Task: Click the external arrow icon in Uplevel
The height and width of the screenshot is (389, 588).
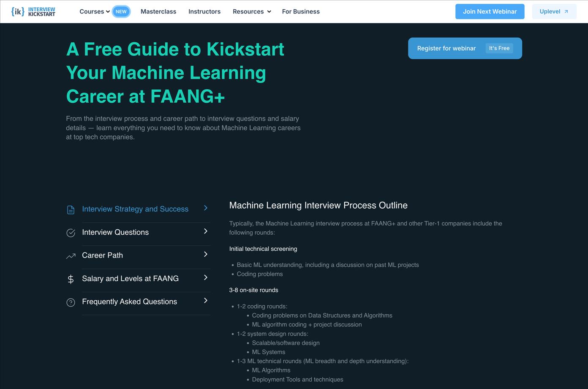Action: (566, 12)
